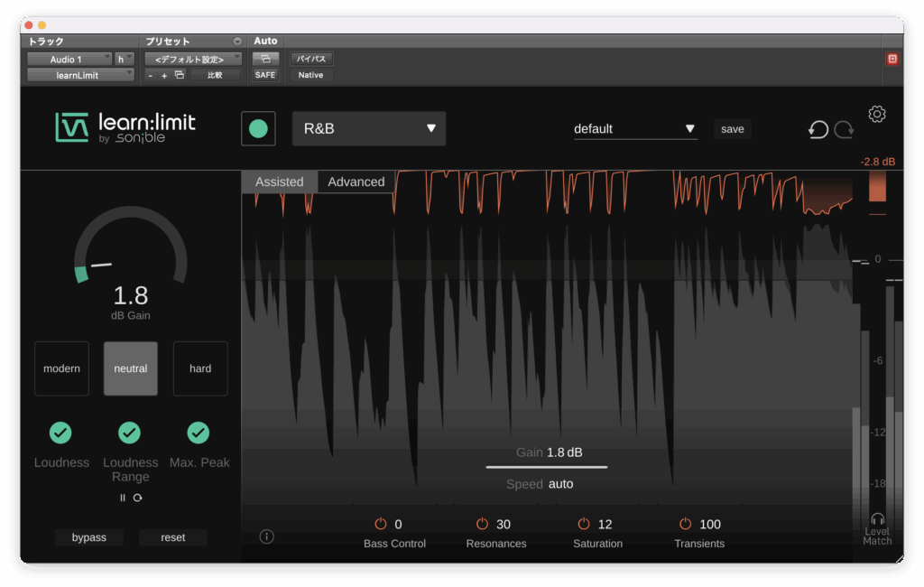Click the Speed auto value
The width and height of the screenshot is (924, 587).
click(x=560, y=484)
